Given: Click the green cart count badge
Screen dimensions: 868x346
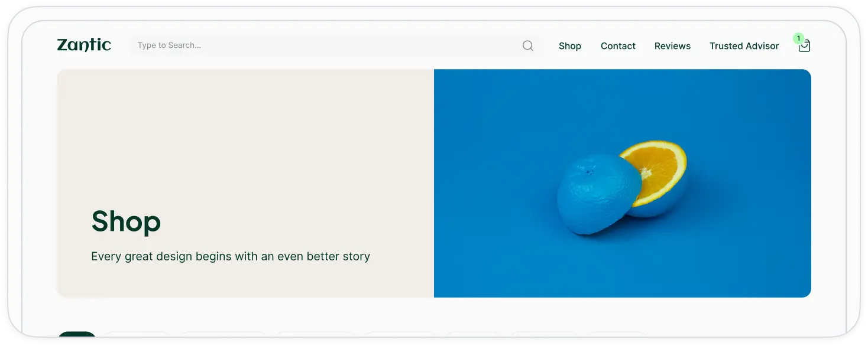Looking at the screenshot, I should pos(799,38).
